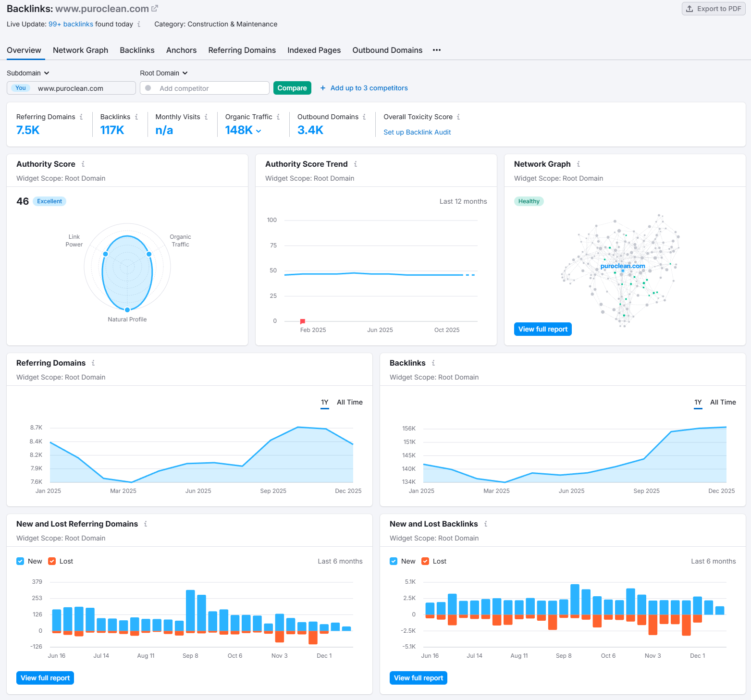This screenshot has width=751, height=700.
Task: Expand the Root Domain scope dropdown
Action: [163, 73]
